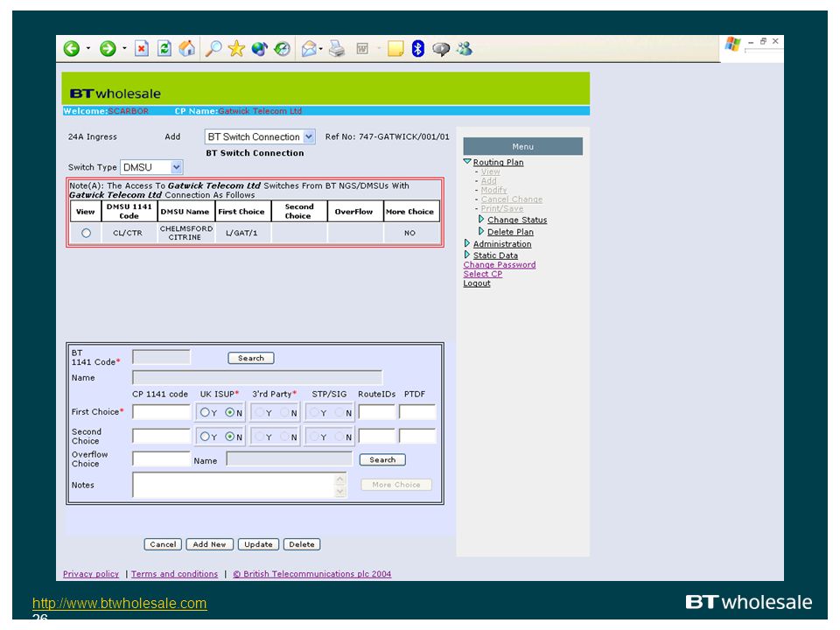Open Static Data in the menu
Viewport: 840px width, 630px height.
tap(495, 255)
